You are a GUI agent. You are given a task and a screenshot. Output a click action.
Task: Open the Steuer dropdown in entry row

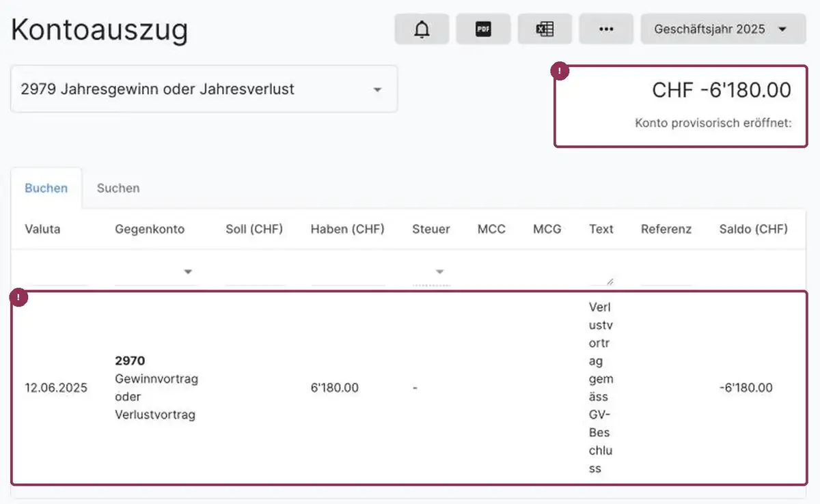pyautogui.click(x=431, y=272)
